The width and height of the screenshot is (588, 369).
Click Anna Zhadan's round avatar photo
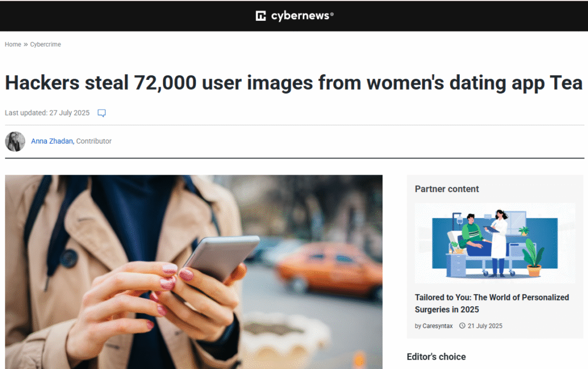click(15, 141)
